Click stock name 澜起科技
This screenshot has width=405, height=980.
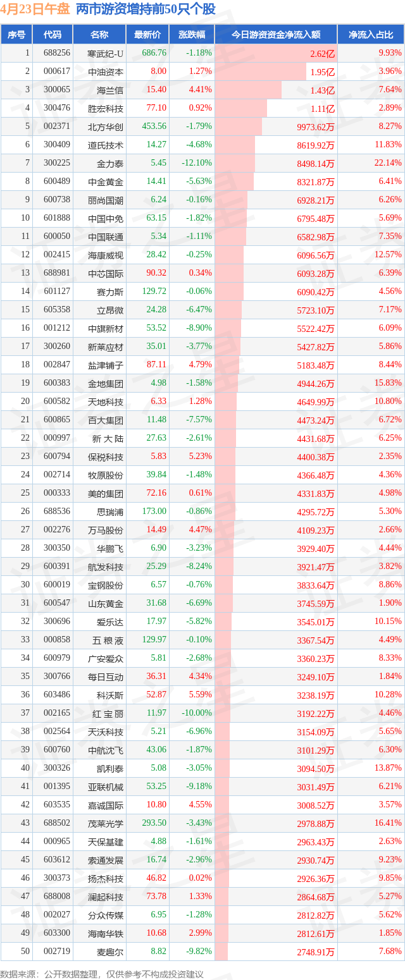coord(106,897)
